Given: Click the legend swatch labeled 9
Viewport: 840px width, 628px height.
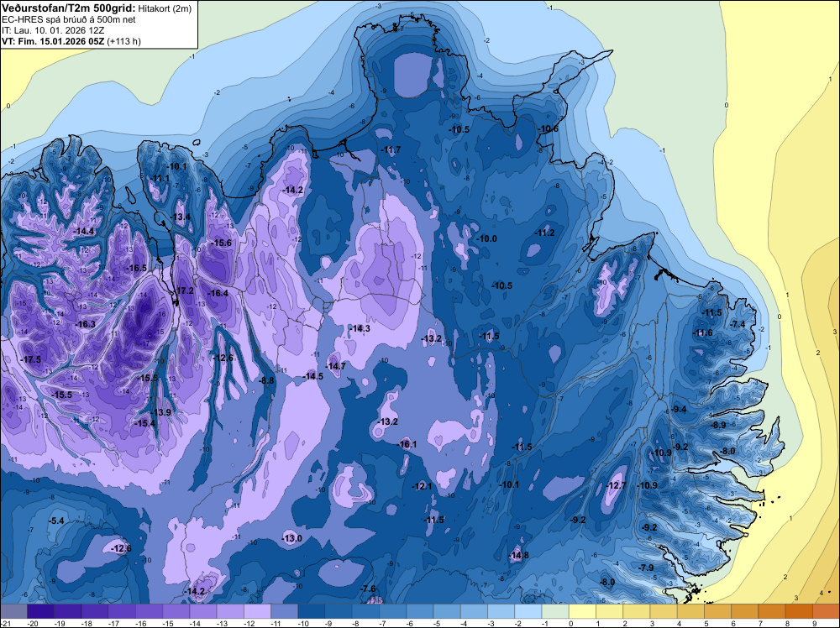Looking at the screenshot, I should [x=827, y=611].
